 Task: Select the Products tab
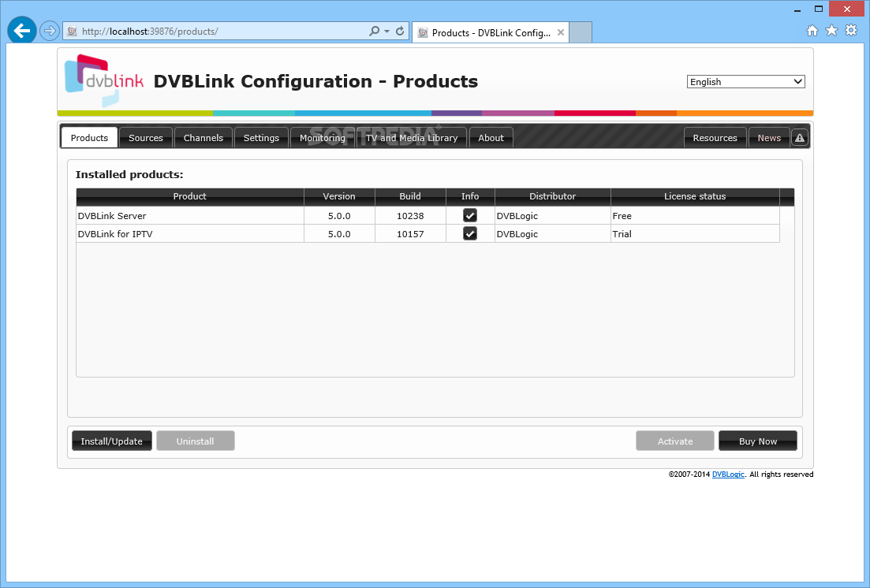(89, 138)
